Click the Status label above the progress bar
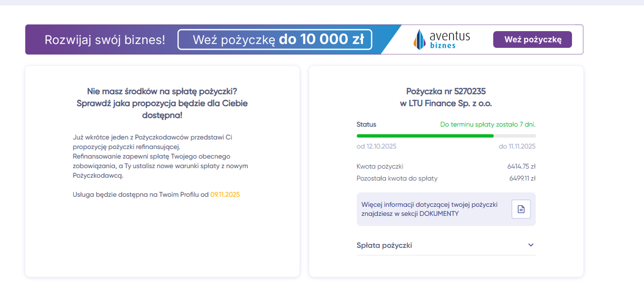The width and height of the screenshot is (644, 299). (366, 124)
